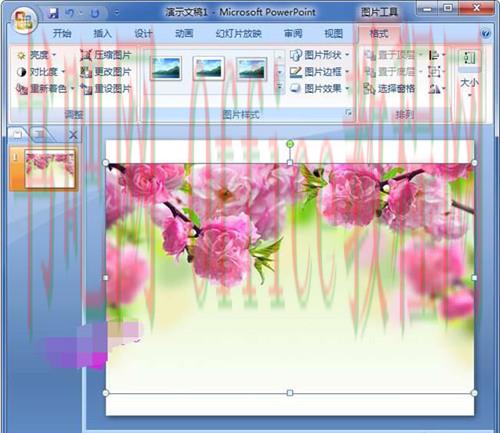500x433 pixels.
Task: Open the 图片边框 picture border menu
Action: click(x=319, y=71)
